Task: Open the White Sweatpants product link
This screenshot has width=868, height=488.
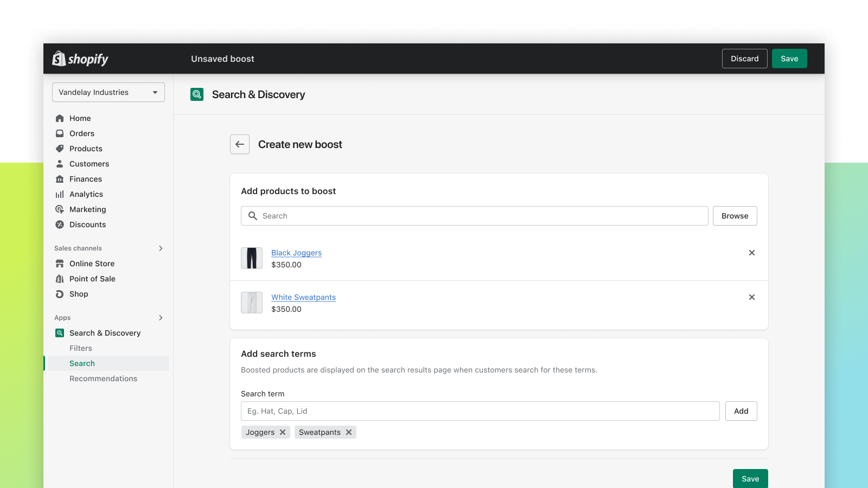Action: (303, 297)
